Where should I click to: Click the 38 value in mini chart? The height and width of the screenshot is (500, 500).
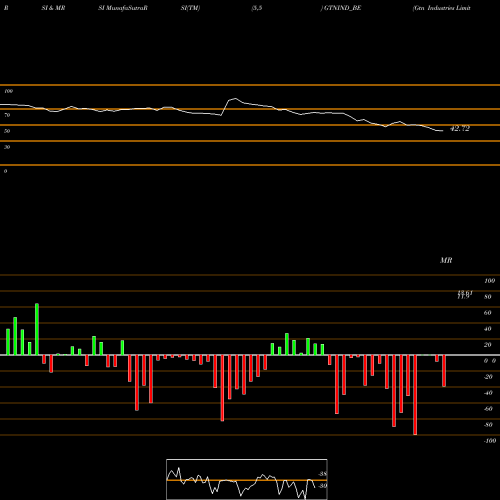(x=323, y=474)
